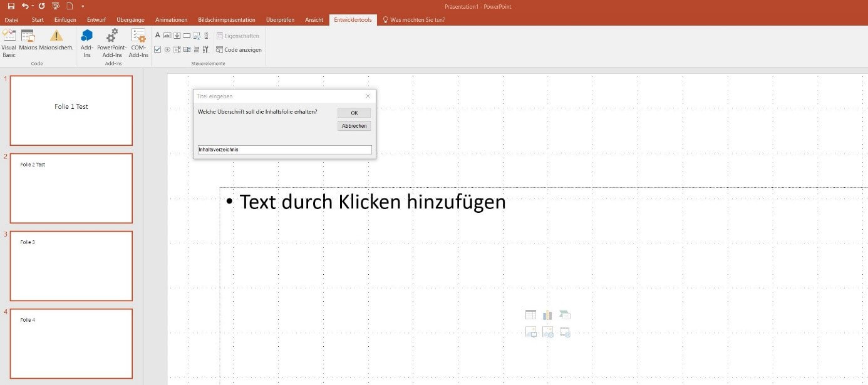
Task: Click the Redo icon in quick access toolbar
Action: [x=41, y=6]
